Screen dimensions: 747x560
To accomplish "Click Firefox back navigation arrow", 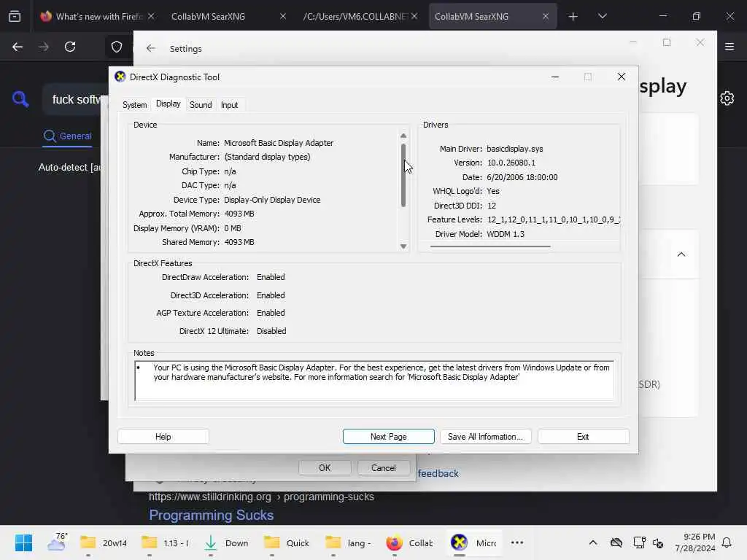I will 18,47.
